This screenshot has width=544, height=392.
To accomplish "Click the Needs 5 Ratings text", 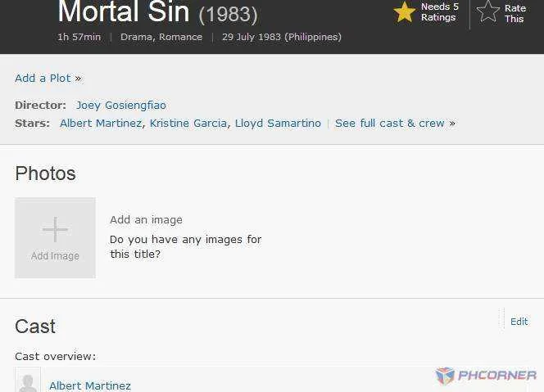I will [x=440, y=11].
